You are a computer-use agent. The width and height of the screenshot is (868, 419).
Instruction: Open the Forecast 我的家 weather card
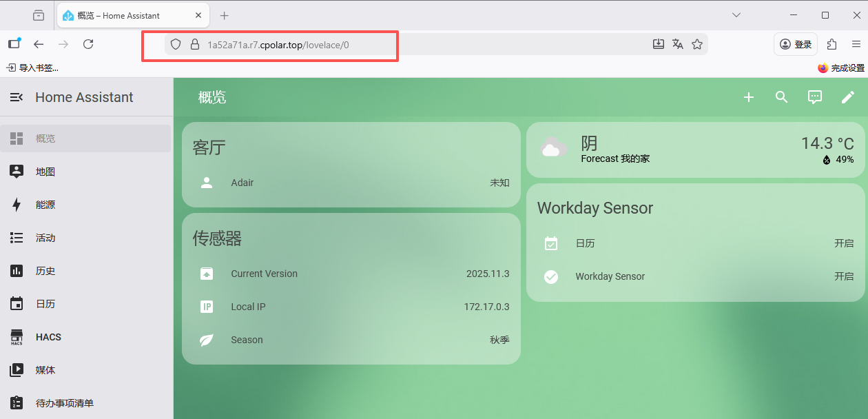[696, 150]
